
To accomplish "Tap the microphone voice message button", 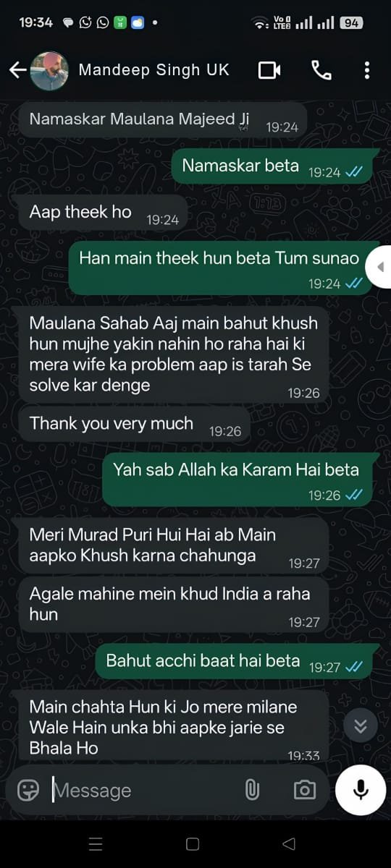I will [x=361, y=790].
